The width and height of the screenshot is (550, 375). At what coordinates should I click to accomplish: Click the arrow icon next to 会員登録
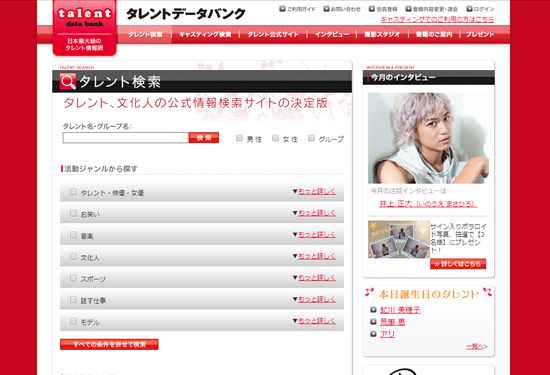tap(372, 9)
